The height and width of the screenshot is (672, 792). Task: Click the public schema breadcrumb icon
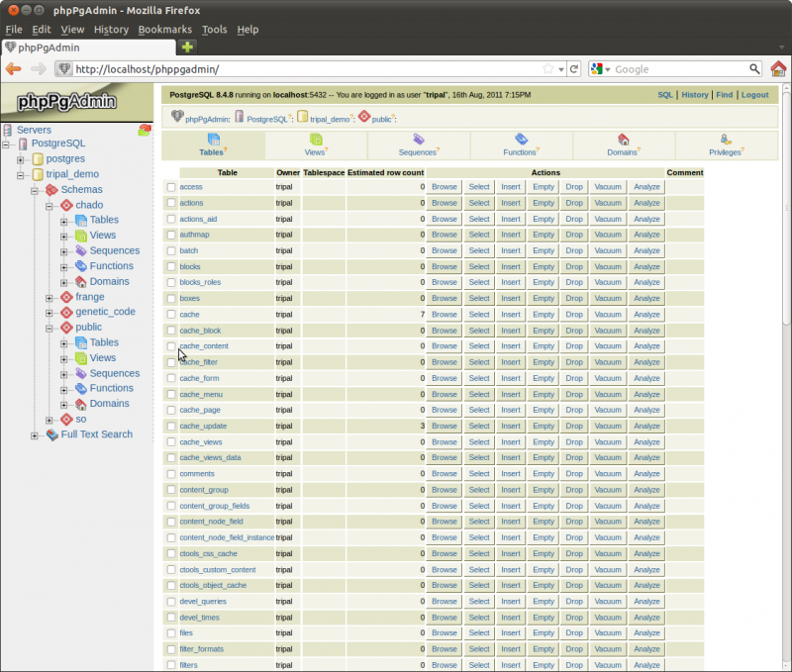point(364,117)
